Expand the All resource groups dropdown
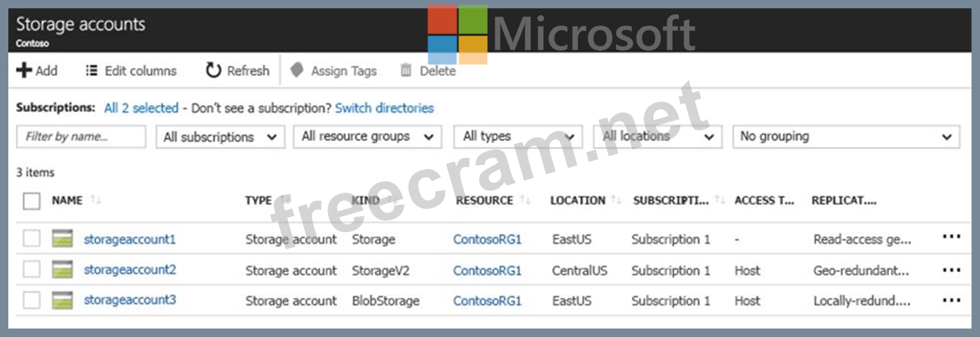Screen dimensions: 980x337 point(367,137)
